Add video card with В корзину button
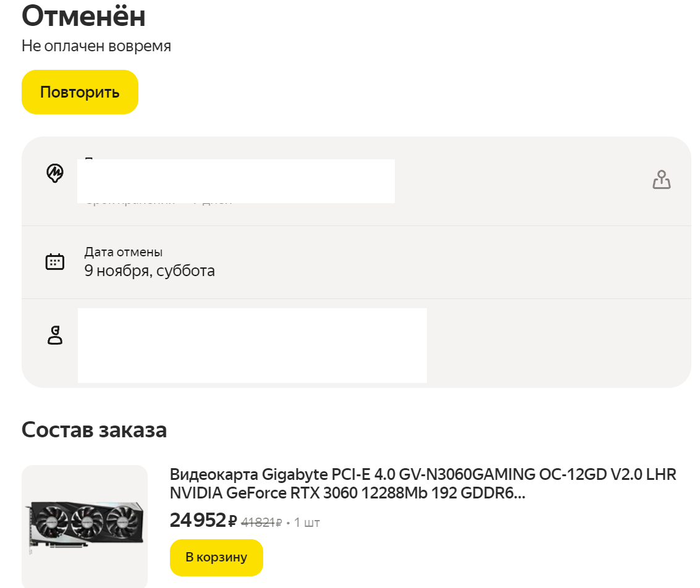The image size is (700, 588). pos(216,557)
